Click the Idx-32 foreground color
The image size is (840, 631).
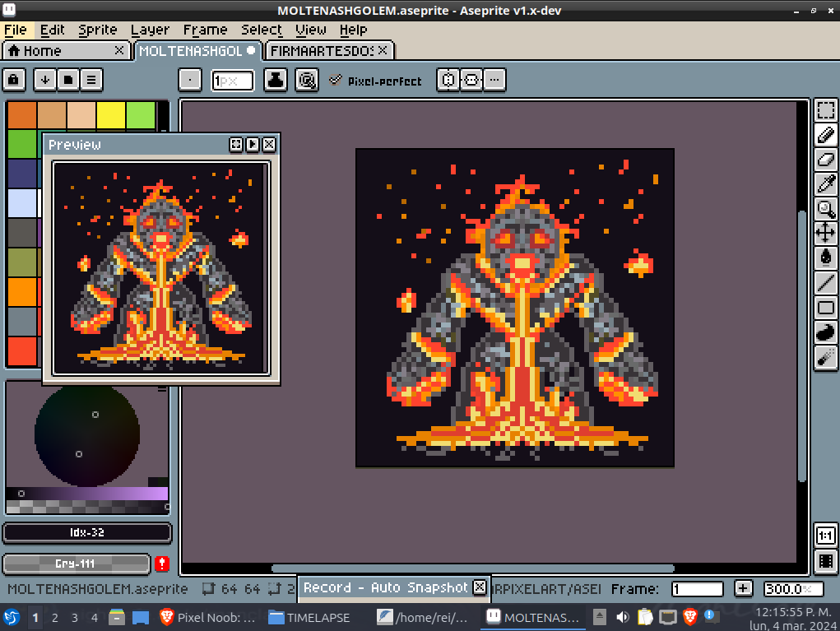pyautogui.click(x=86, y=533)
